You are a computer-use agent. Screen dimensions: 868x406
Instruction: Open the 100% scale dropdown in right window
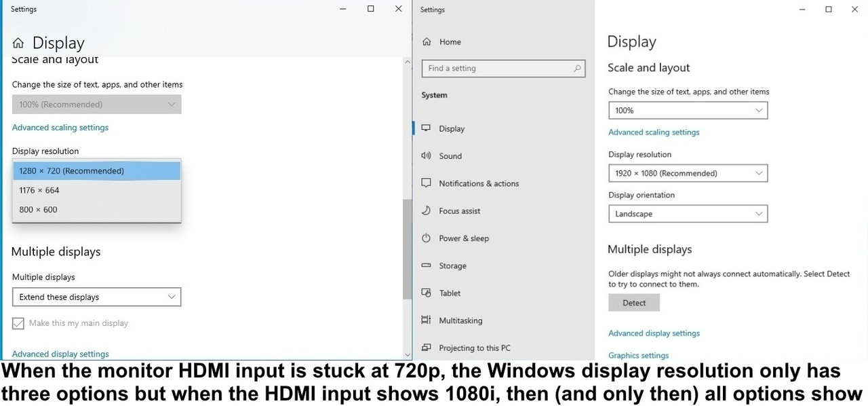(x=688, y=110)
